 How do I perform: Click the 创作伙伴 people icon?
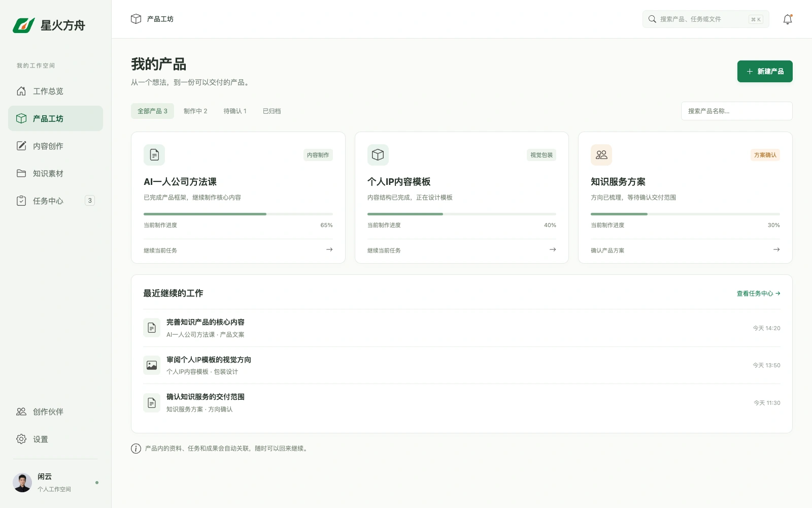tap(21, 411)
